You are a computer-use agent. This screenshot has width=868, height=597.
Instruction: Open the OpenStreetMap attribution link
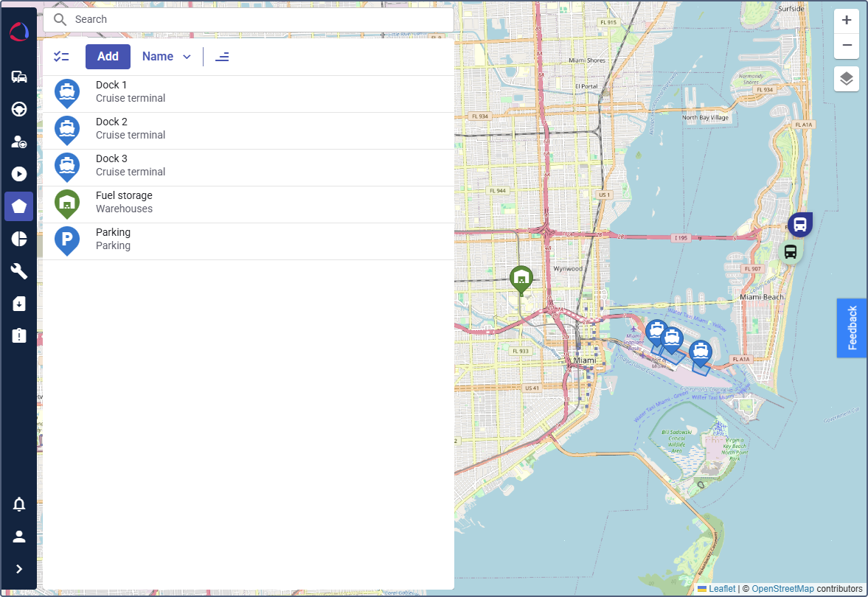[x=782, y=589]
